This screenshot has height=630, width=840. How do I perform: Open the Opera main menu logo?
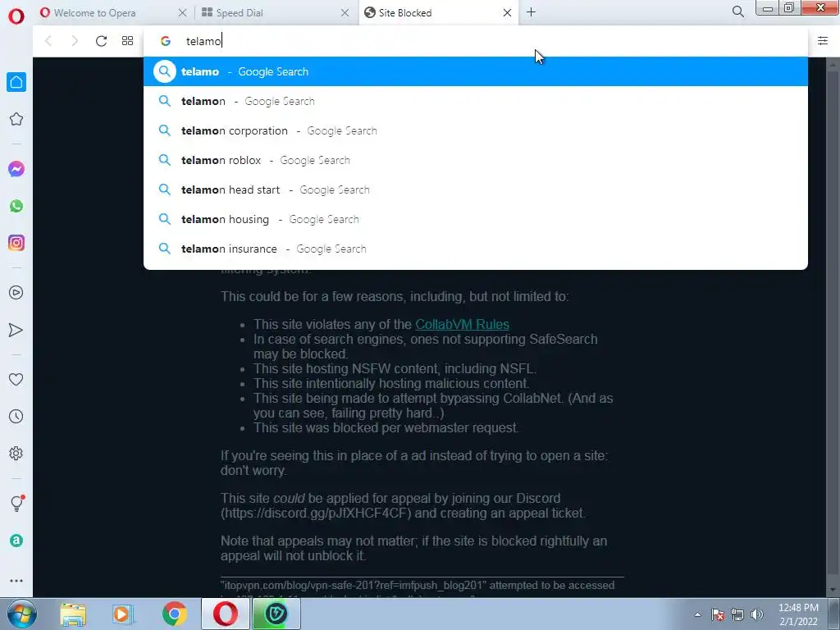16,16
